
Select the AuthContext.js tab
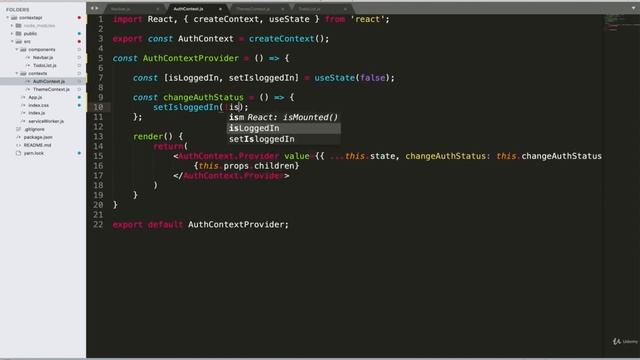pyautogui.click(x=197, y=9)
